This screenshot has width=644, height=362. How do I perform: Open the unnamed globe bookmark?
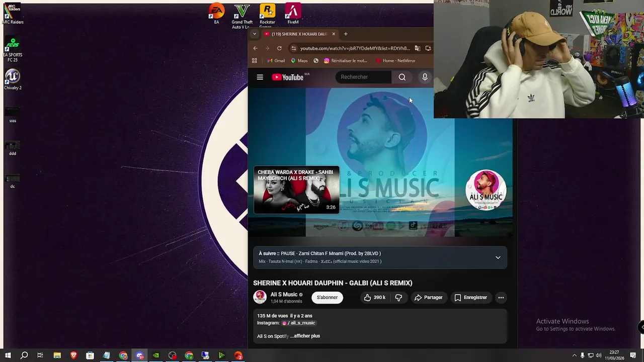316,61
